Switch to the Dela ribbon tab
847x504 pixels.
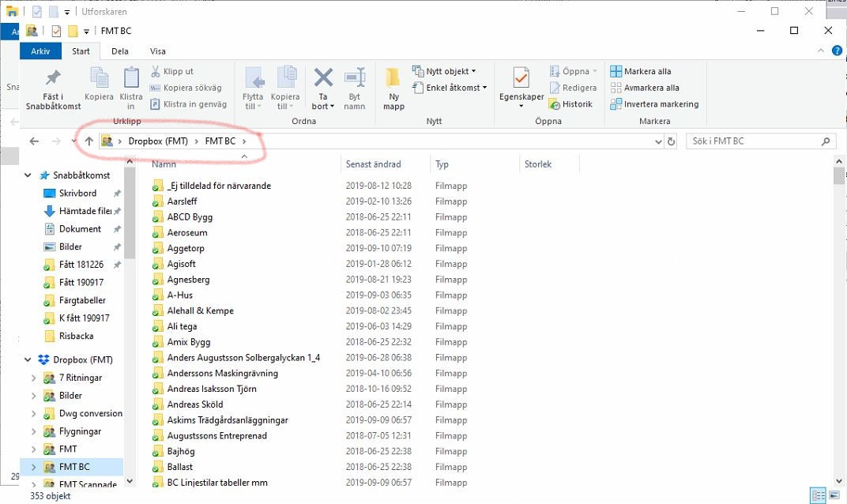120,51
